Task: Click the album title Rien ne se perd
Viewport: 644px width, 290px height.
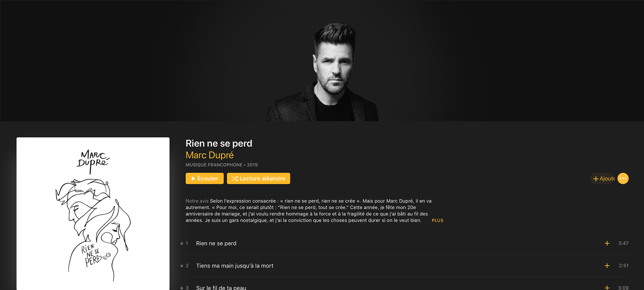Action: pyautogui.click(x=219, y=143)
